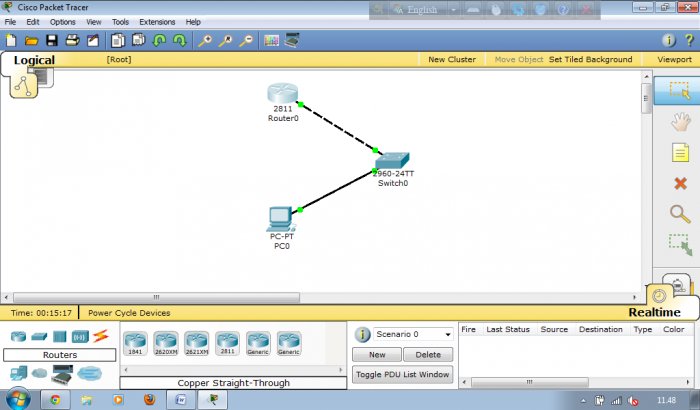Print using the printer toolbar icon
Viewport: 700px width, 410px height.
[x=72, y=41]
